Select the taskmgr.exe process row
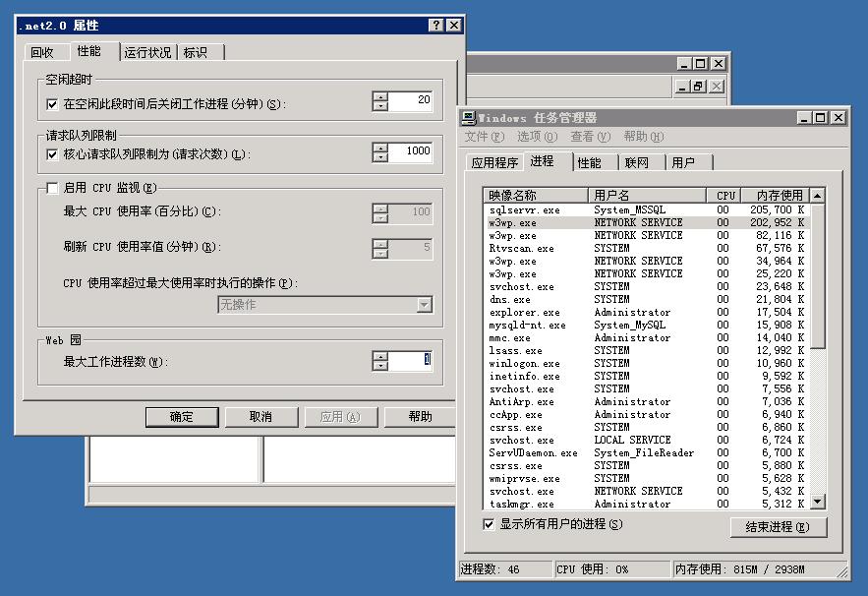 (x=647, y=505)
